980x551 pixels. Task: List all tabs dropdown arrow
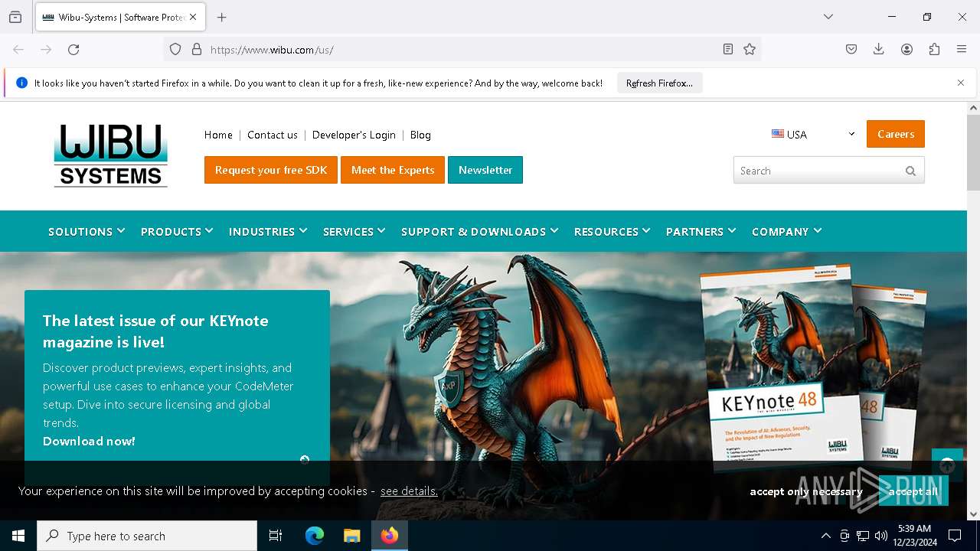point(828,17)
